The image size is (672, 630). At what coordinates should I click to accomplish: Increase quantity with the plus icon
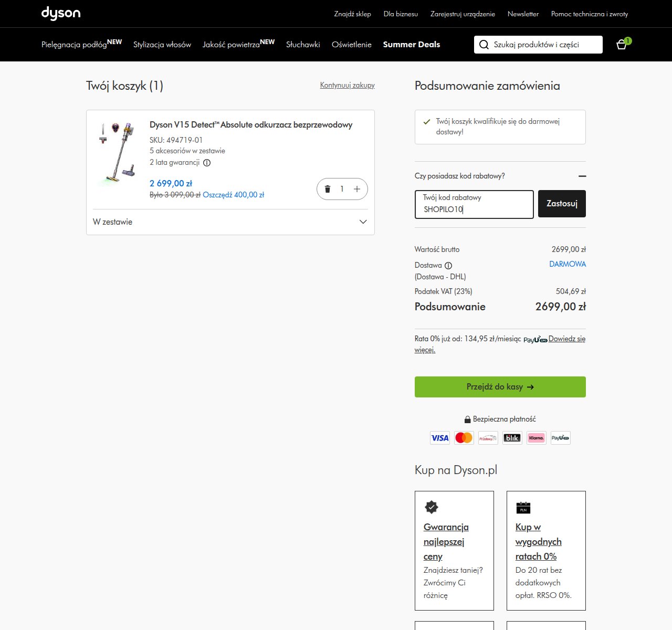[357, 189]
